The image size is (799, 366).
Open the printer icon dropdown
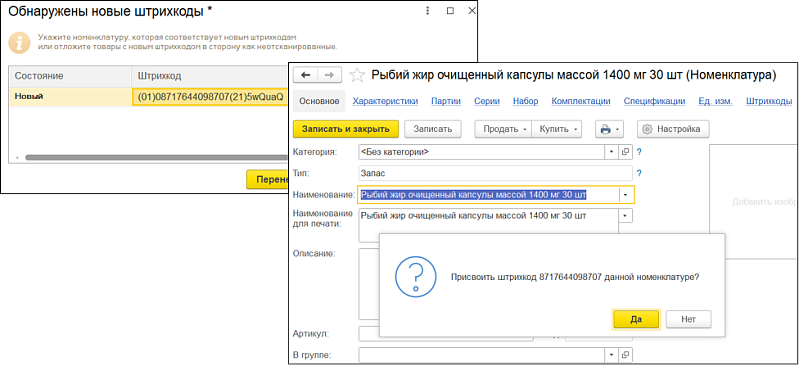(x=609, y=129)
